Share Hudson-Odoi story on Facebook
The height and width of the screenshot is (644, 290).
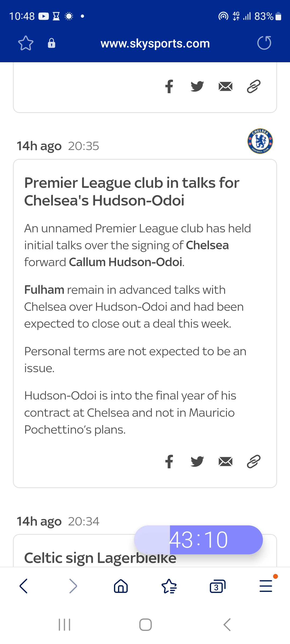[169, 462]
